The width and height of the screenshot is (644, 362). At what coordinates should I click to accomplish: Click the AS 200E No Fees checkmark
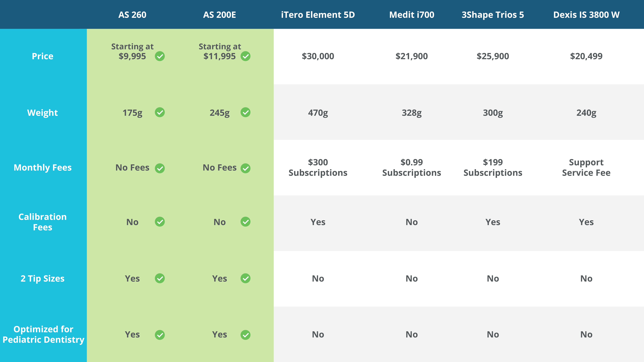[245, 168]
